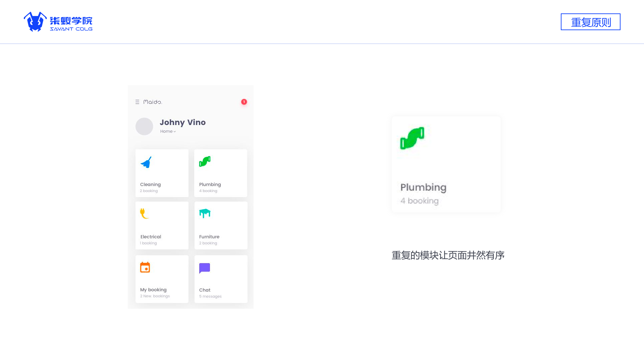The image size is (644, 362).
Task: Click the large green pipe icon
Action: [x=412, y=138]
